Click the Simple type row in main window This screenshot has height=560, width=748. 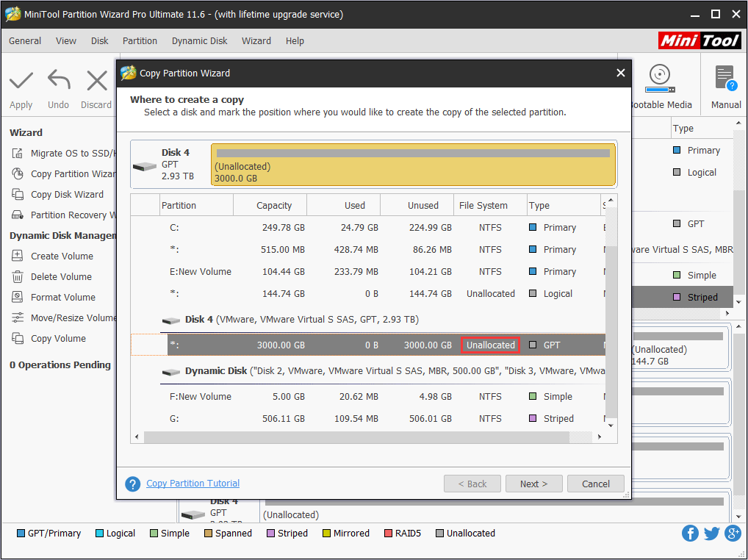682,276
